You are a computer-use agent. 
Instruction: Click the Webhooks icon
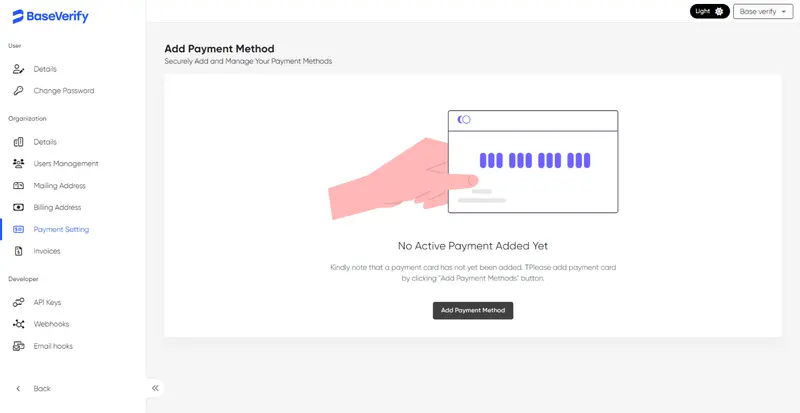(x=18, y=324)
